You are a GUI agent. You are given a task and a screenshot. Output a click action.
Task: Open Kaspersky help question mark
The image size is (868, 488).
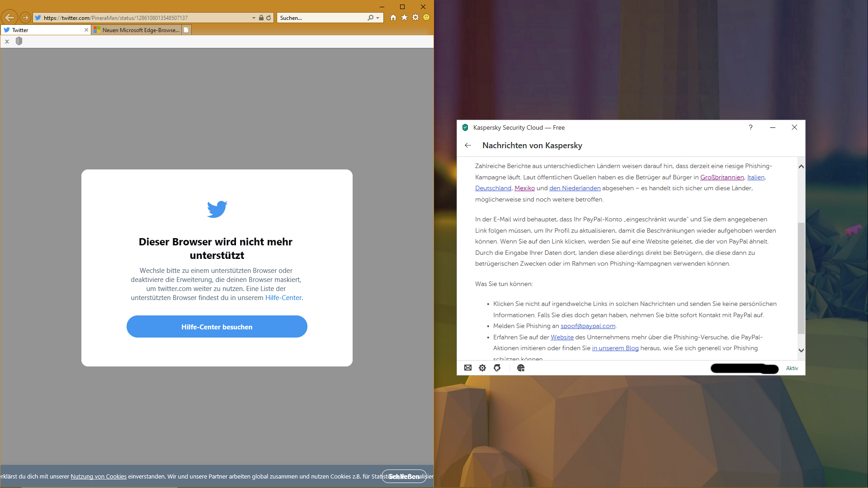pyautogui.click(x=750, y=127)
